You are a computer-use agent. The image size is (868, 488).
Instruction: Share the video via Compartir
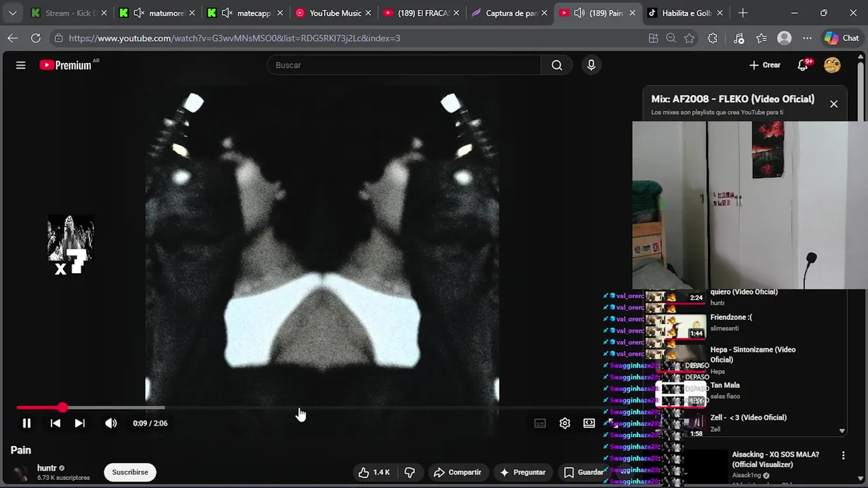tap(457, 472)
